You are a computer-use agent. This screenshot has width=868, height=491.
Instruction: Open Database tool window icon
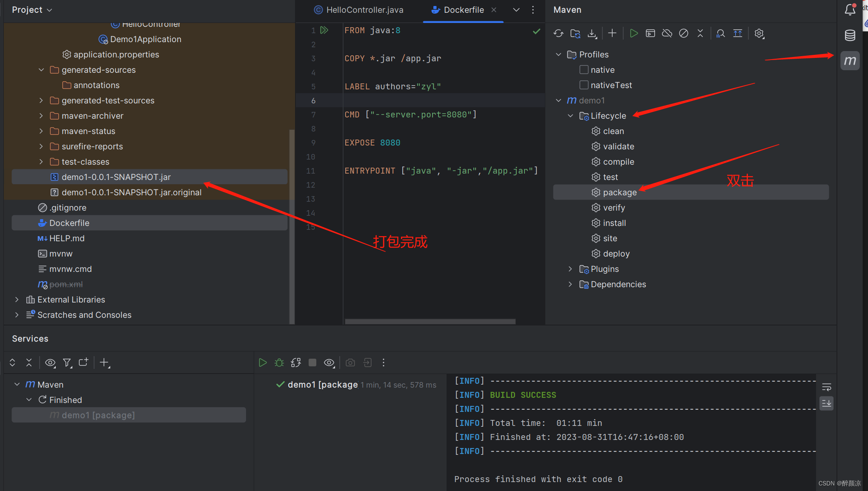pyautogui.click(x=850, y=35)
